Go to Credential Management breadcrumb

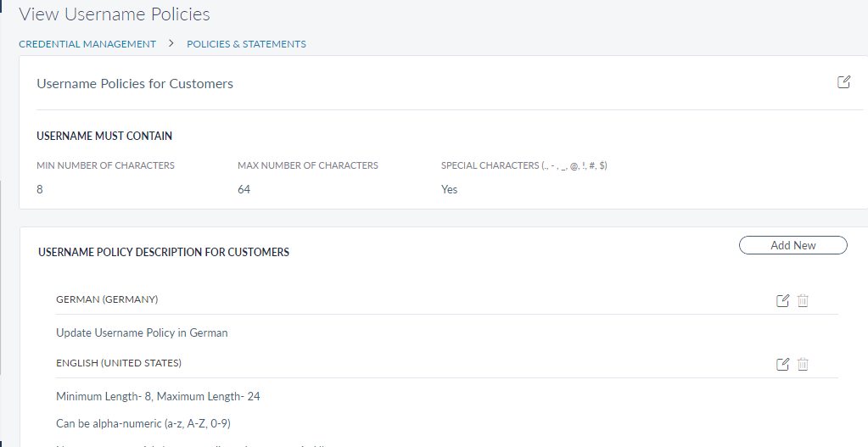coord(87,44)
